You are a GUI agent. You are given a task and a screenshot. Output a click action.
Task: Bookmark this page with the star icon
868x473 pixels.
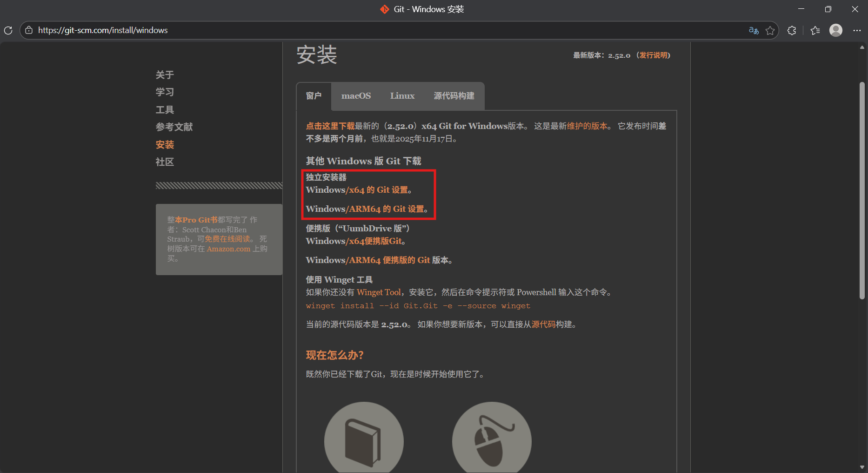[x=770, y=30]
